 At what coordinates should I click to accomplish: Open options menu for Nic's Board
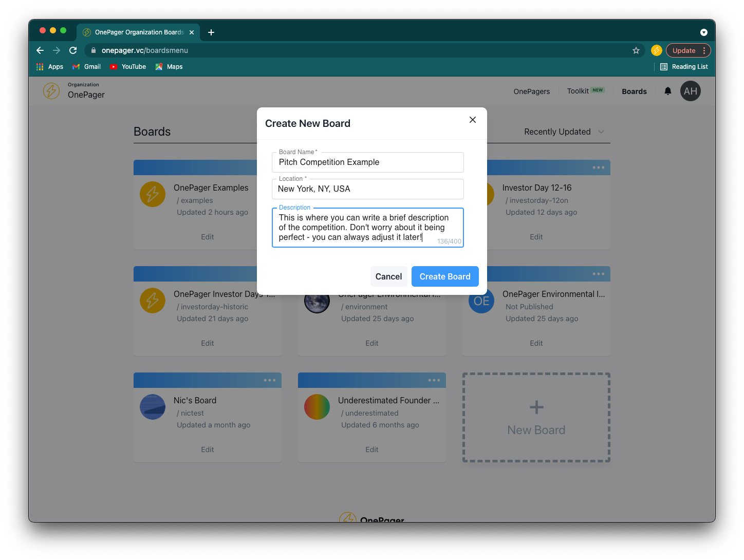[269, 380]
